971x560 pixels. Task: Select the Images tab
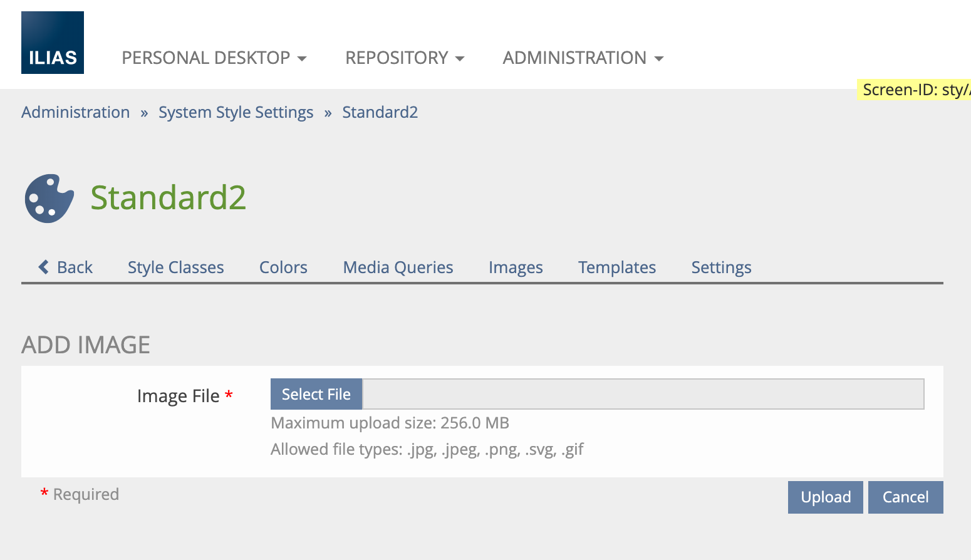[516, 267]
